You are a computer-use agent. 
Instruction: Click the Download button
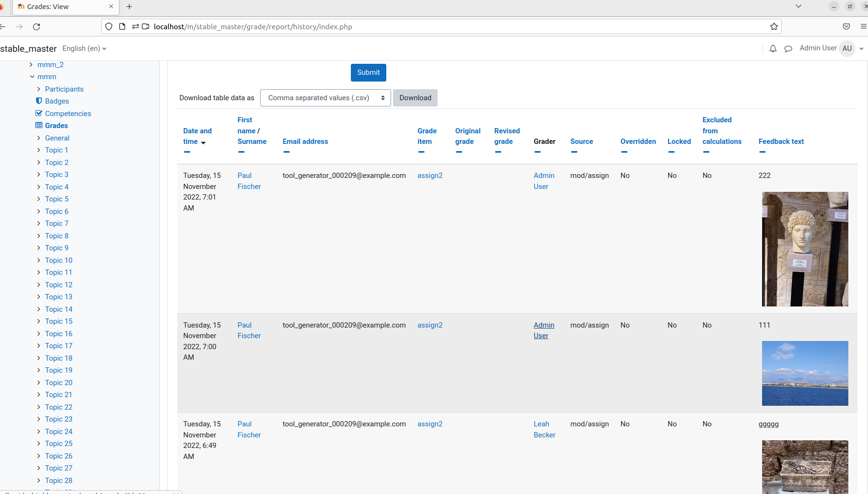(x=415, y=98)
